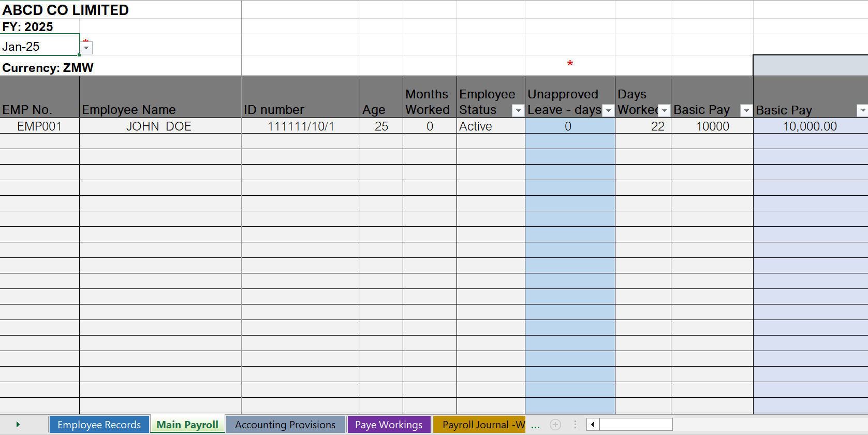This screenshot has width=868, height=435.
Task: Switch to the Employee Records sheet
Action: 99,425
